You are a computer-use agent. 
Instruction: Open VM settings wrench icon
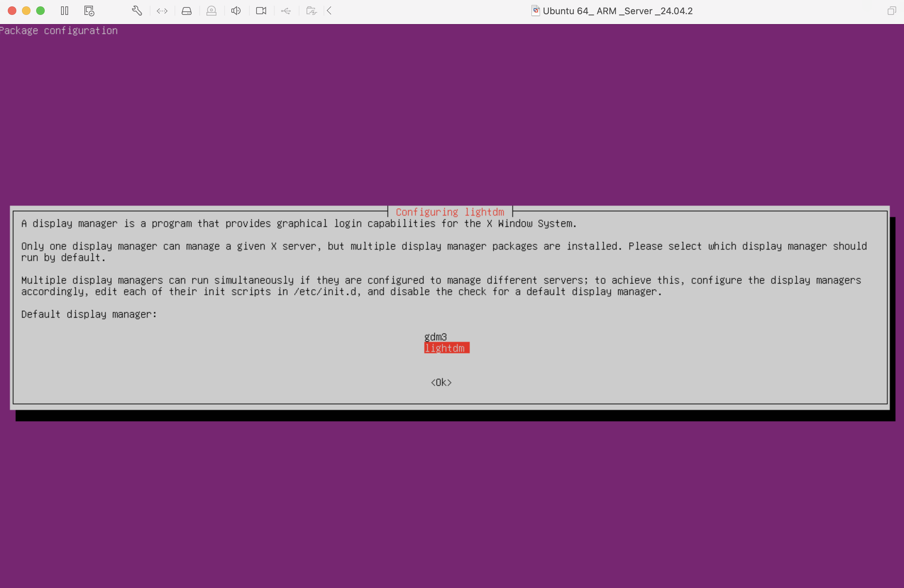coord(137,11)
